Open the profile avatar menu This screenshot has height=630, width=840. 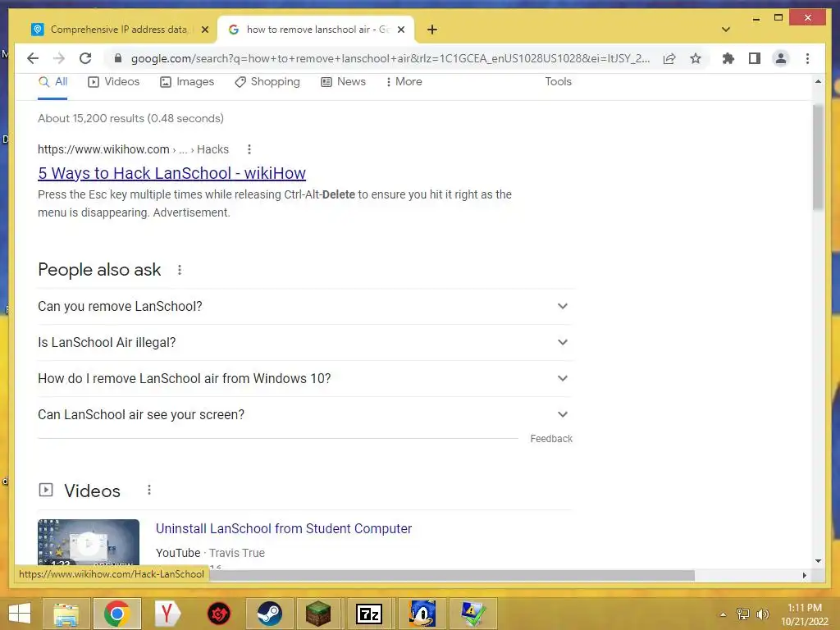coord(781,58)
